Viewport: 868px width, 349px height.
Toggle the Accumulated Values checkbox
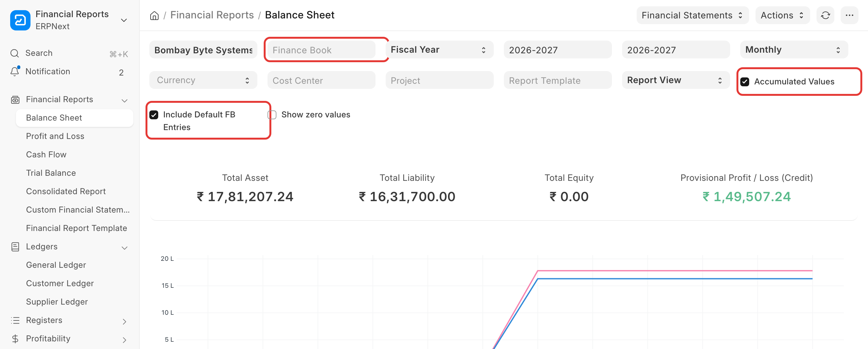point(745,82)
